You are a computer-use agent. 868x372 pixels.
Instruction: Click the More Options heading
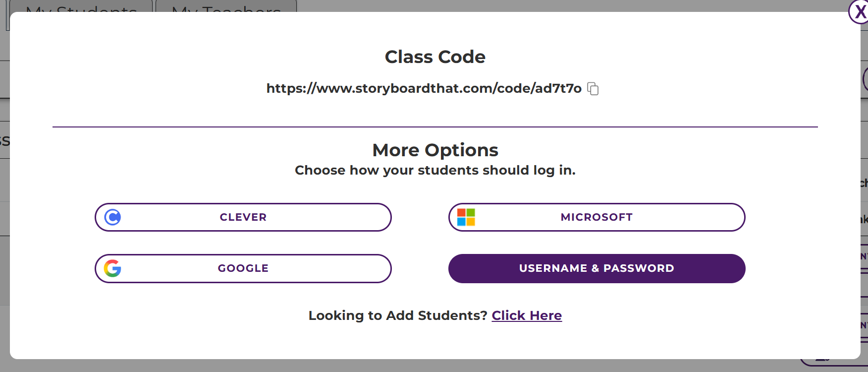pyautogui.click(x=435, y=150)
